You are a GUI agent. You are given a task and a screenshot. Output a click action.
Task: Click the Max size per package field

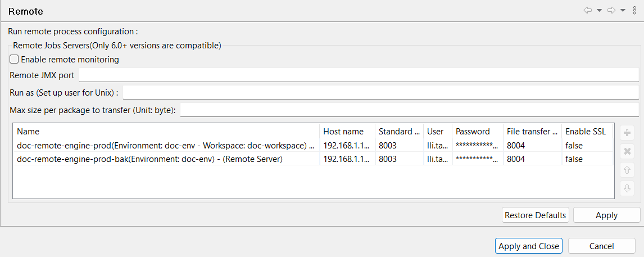[x=409, y=110]
